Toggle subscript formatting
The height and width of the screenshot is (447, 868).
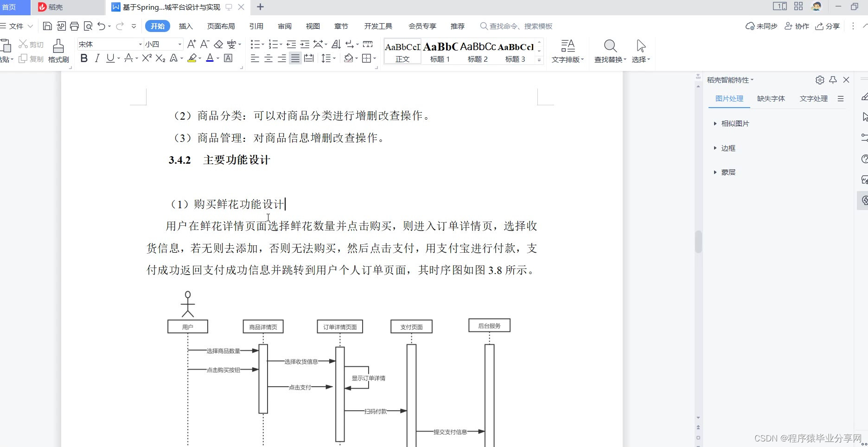(160, 58)
